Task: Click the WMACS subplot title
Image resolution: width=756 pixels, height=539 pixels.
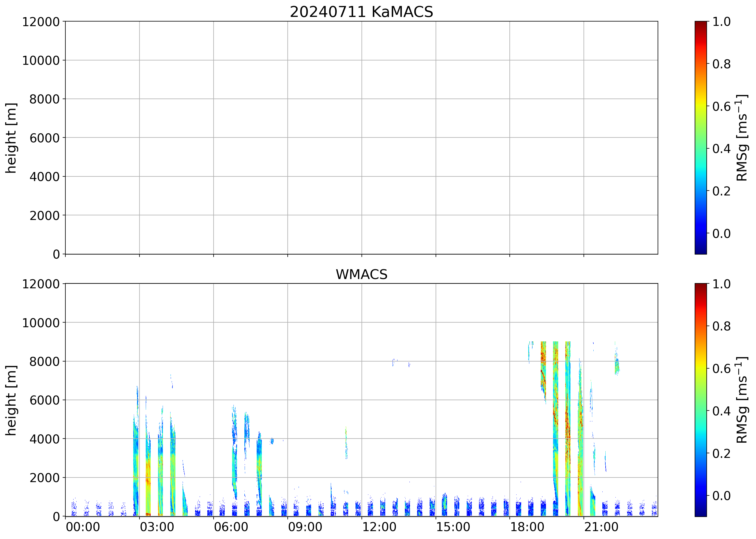Action: [x=362, y=274]
